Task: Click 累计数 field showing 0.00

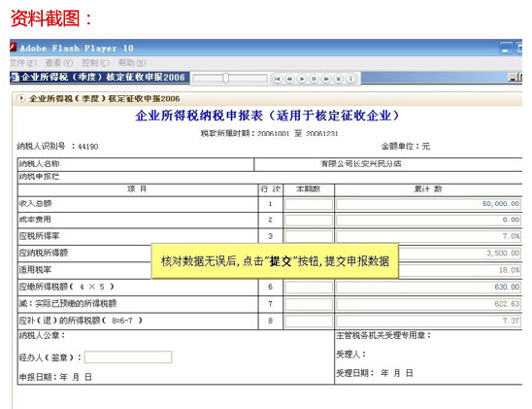Action: tap(428, 220)
